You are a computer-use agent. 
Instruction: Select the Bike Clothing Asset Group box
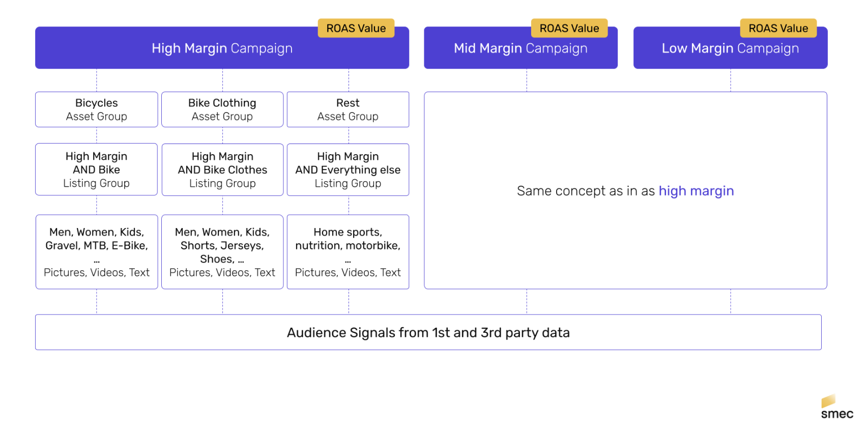(222, 109)
